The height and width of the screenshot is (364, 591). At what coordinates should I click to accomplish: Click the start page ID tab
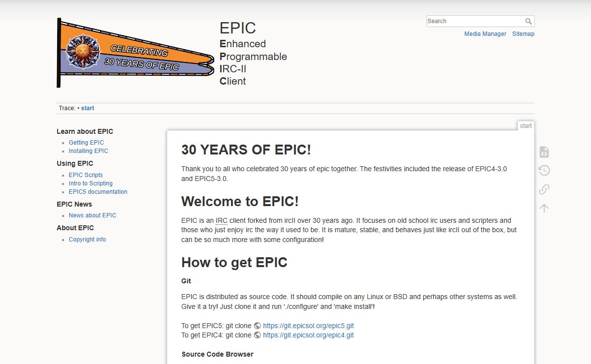pyautogui.click(x=526, y=126)
